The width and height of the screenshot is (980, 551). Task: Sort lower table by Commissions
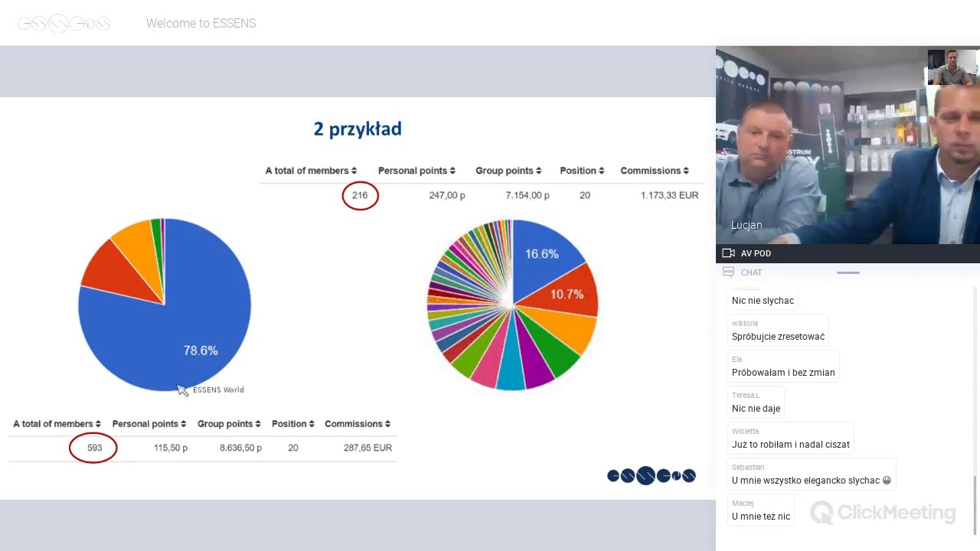(358, 424)
